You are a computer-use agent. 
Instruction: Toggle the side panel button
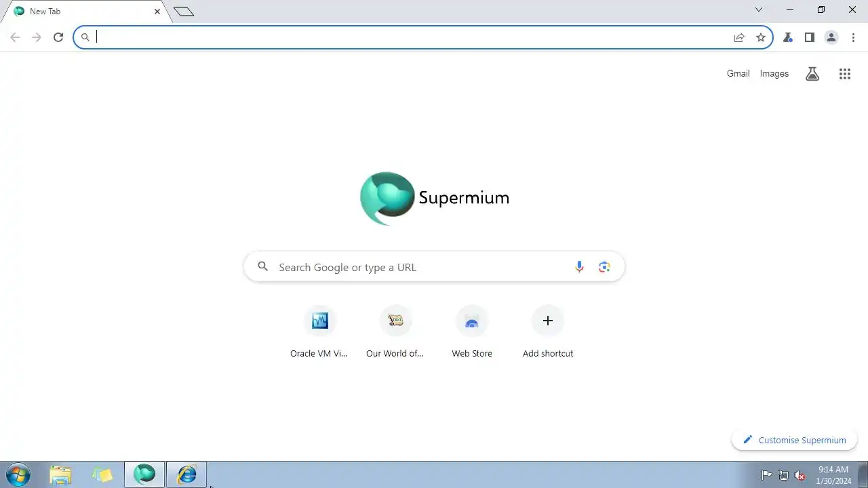click(810, 37)
